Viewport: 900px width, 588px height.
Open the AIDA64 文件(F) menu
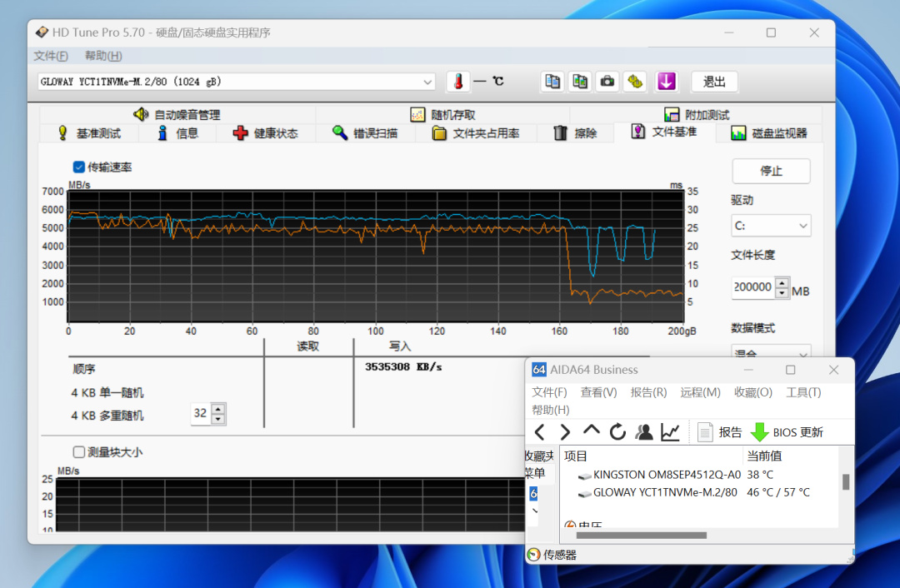click(x=549, y=391)
